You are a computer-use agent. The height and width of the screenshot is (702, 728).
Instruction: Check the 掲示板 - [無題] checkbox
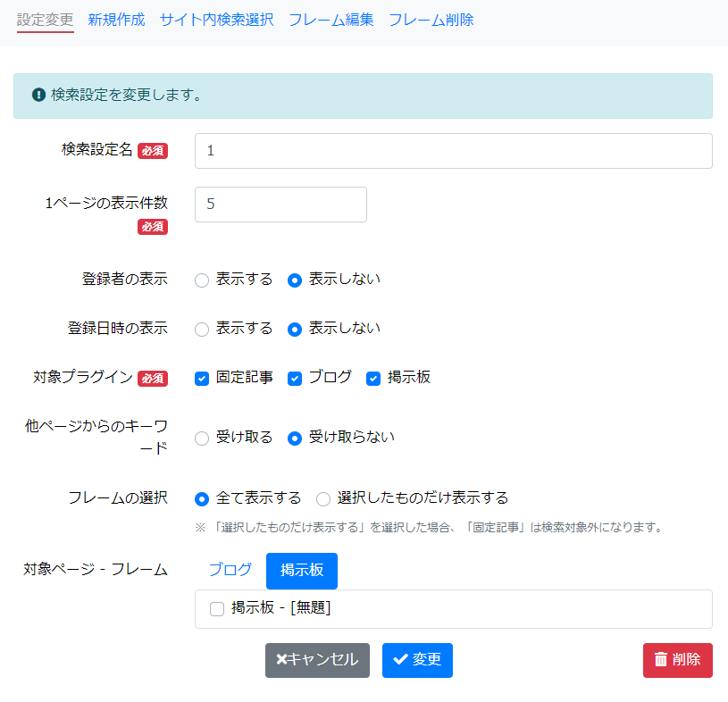(216, 609)
